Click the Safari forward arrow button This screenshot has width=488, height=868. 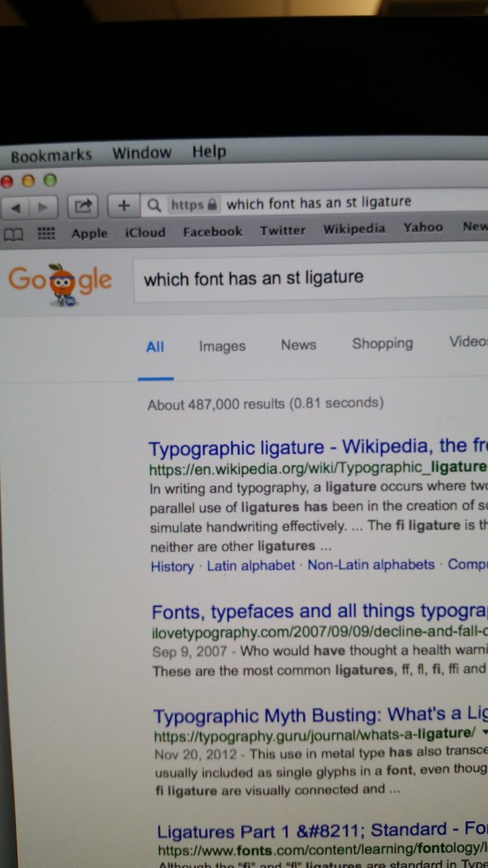coord(43,208)
